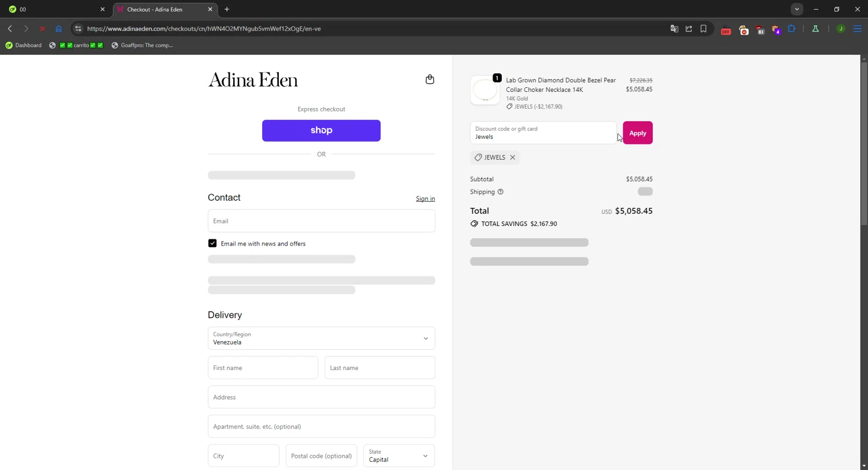The height and width of the screenshot is (470, 868).
Task: Click the browser address bar URL
Action: click(204, 28)
